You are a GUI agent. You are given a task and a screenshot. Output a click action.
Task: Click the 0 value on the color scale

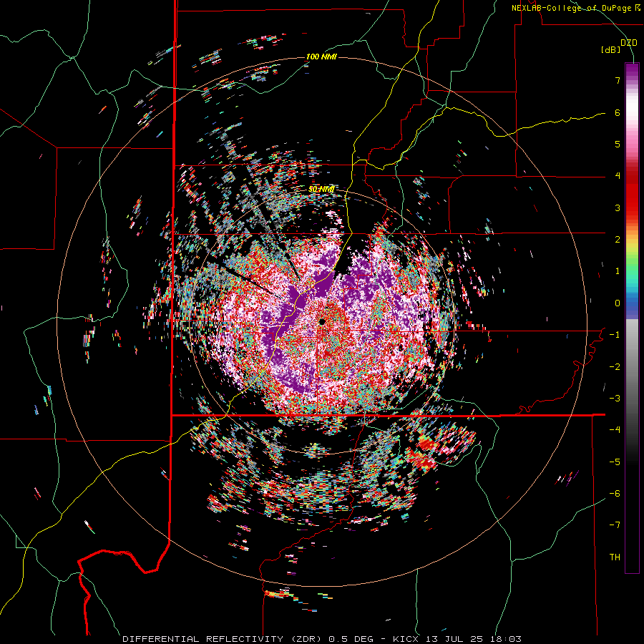(618, 303)
